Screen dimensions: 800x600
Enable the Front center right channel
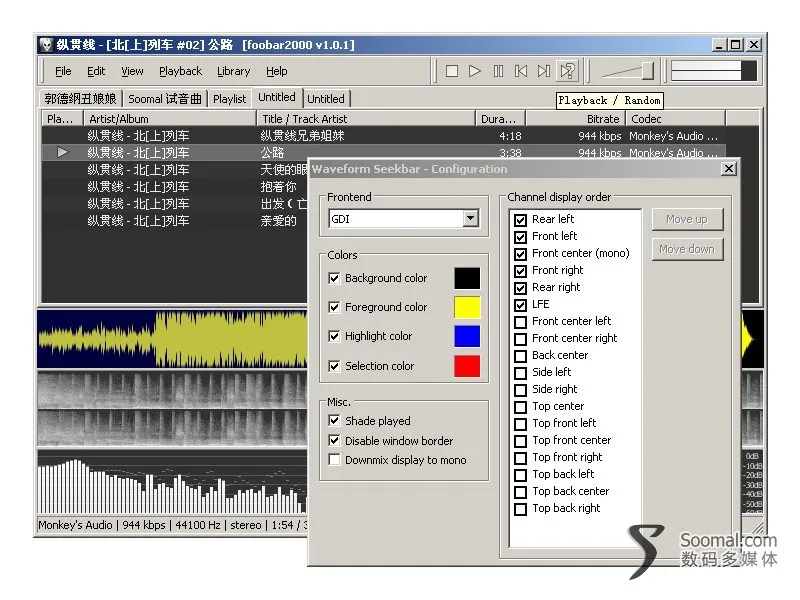(520, 339)
